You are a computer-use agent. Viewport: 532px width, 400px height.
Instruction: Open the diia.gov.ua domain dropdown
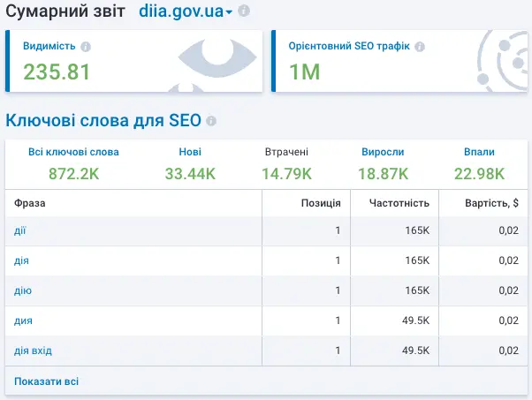(x=186, y=11)
